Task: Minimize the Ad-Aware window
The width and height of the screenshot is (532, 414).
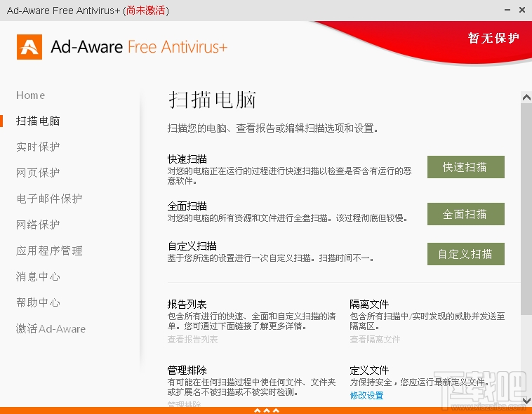Action: pos(507,11)
